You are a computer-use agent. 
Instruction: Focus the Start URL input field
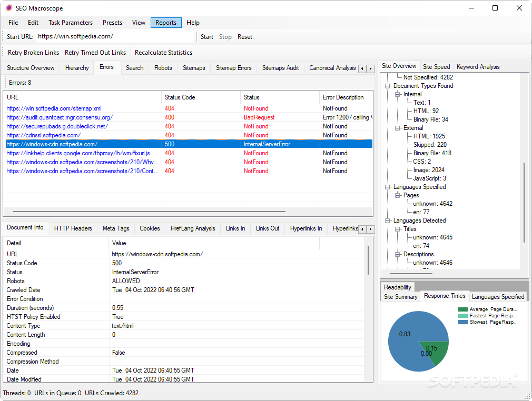click(x=115, y=37)
